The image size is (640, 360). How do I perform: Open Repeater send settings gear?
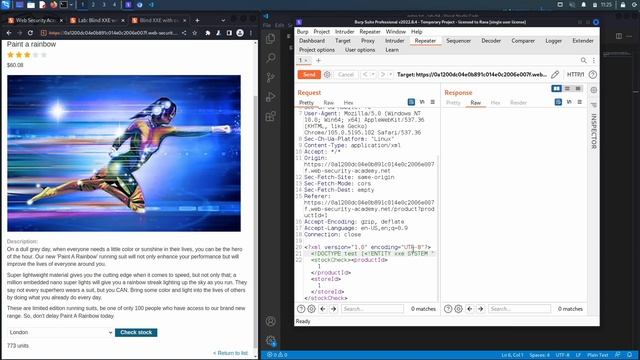[327, 75]
